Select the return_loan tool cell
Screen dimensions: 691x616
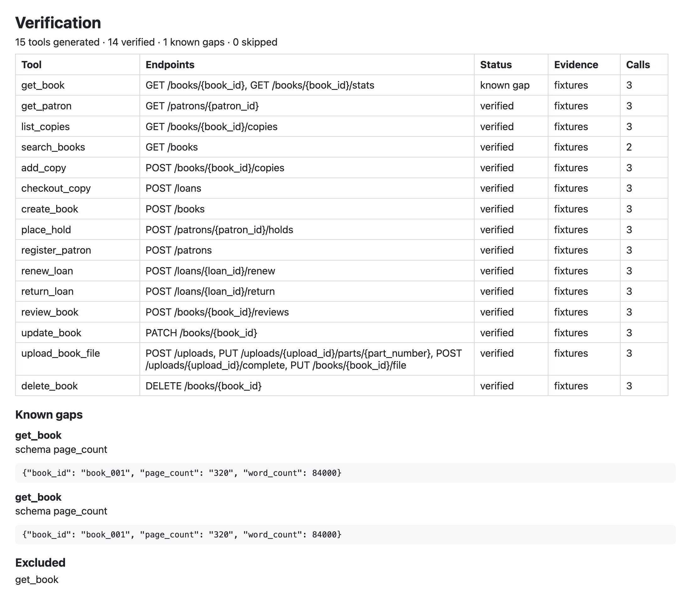(78, 291)
